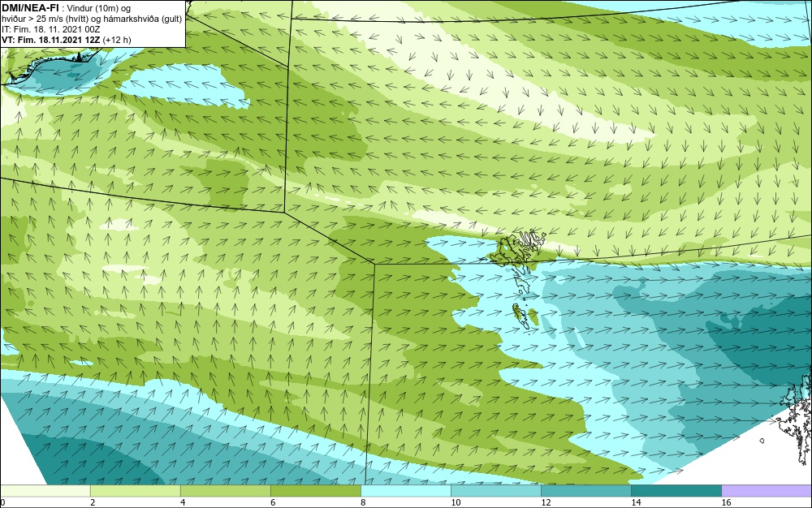812x508 pixels.
Task: Click the legend scale label "14"
Action: coord(636,502)
